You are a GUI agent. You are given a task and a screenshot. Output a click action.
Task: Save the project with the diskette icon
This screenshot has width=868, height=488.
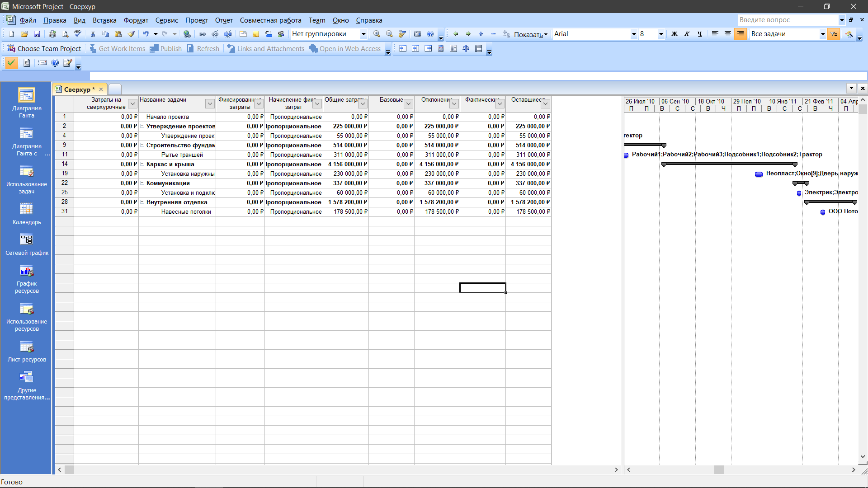tap(37, 34)
